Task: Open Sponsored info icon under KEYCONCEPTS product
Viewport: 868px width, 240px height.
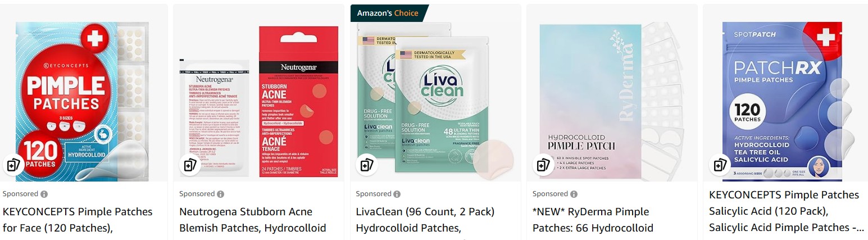Action: [44, 194]
